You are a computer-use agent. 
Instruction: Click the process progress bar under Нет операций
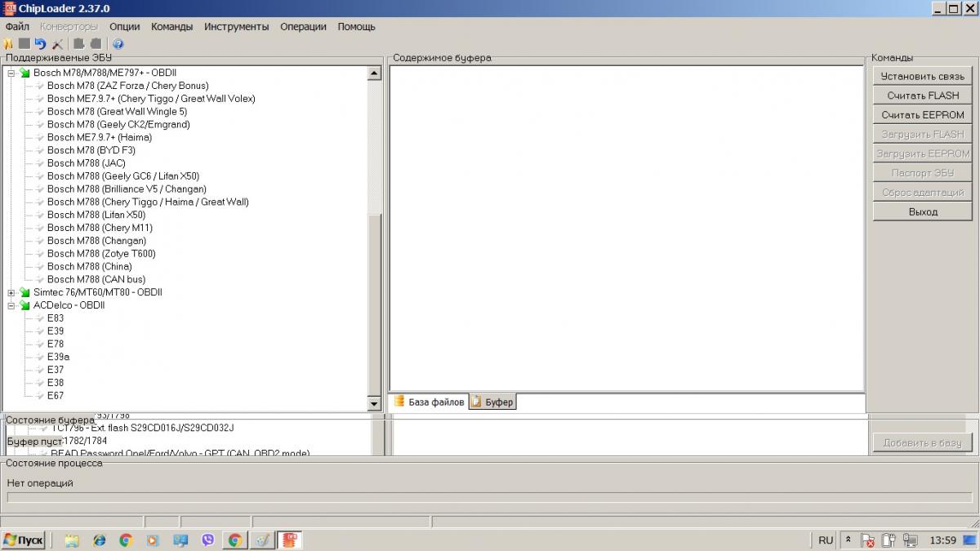click(490, 497)
